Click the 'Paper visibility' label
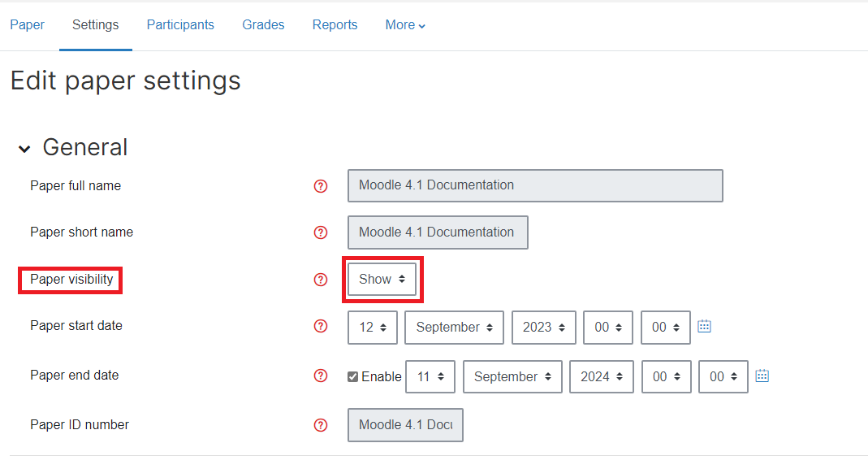This screenshot has width=868, height=456. click(x=71, y=280)
